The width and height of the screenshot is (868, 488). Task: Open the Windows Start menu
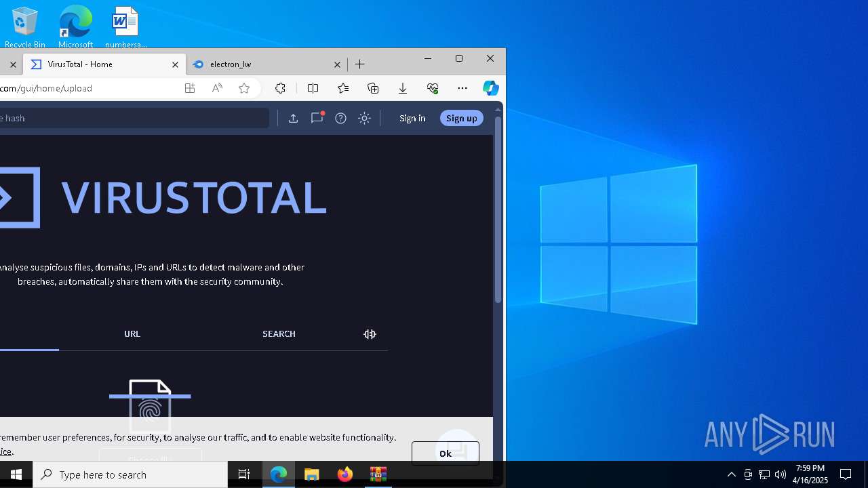(x=16, y=474)
